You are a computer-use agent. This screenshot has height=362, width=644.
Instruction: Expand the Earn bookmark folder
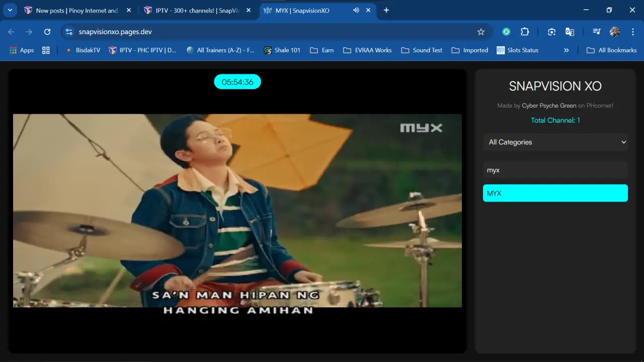pyautogui.click(x=322, y=50)
